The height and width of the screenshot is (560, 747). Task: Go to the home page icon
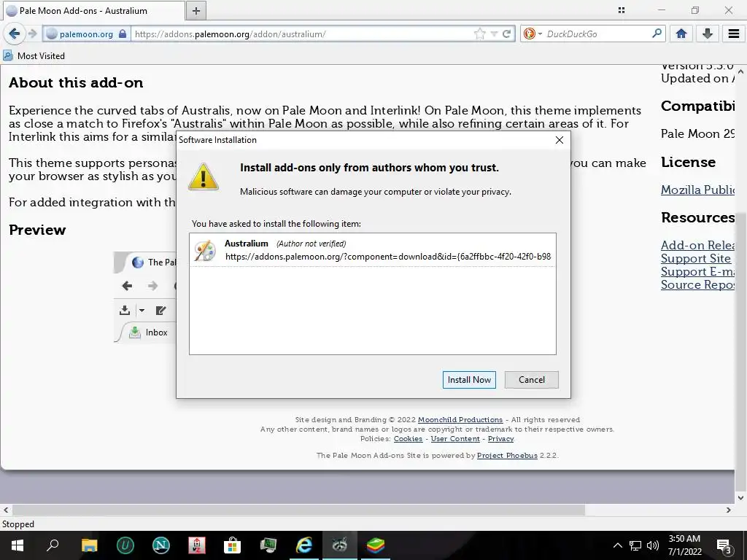(681, 34)
